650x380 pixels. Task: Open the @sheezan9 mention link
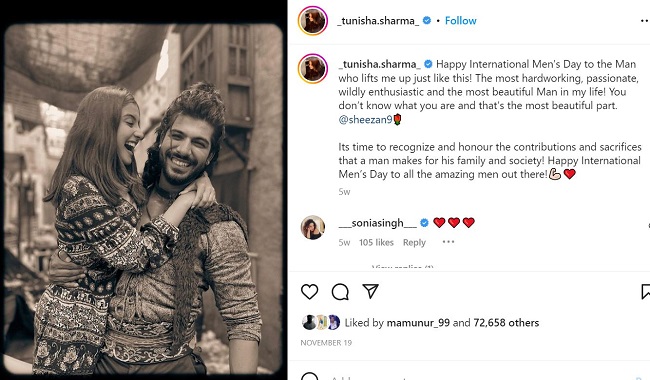click(365, 120)
